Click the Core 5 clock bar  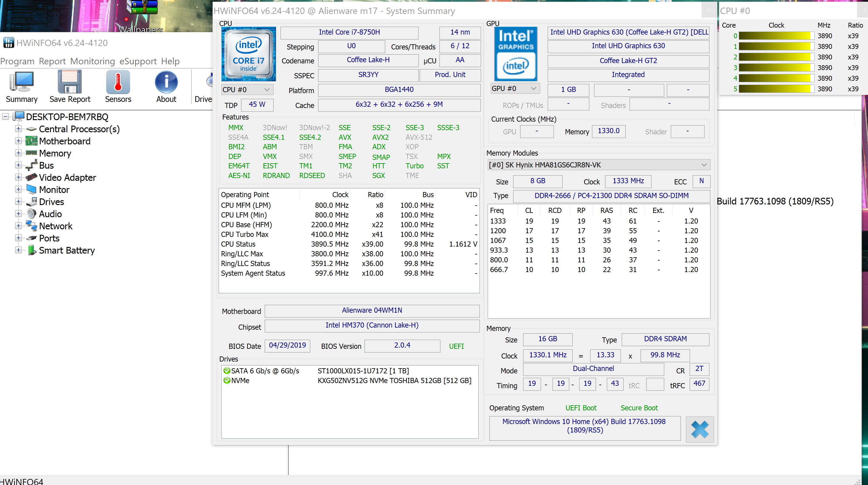[x=776, y=89]
